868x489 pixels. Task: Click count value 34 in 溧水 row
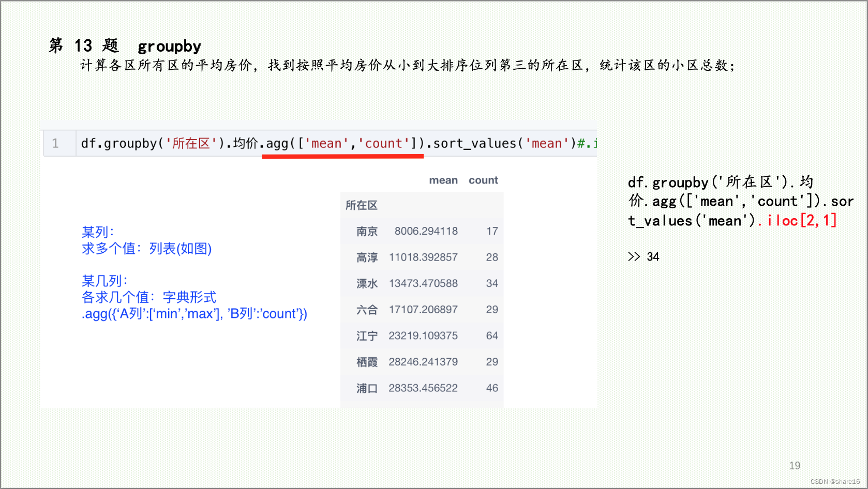pos(492,283)
